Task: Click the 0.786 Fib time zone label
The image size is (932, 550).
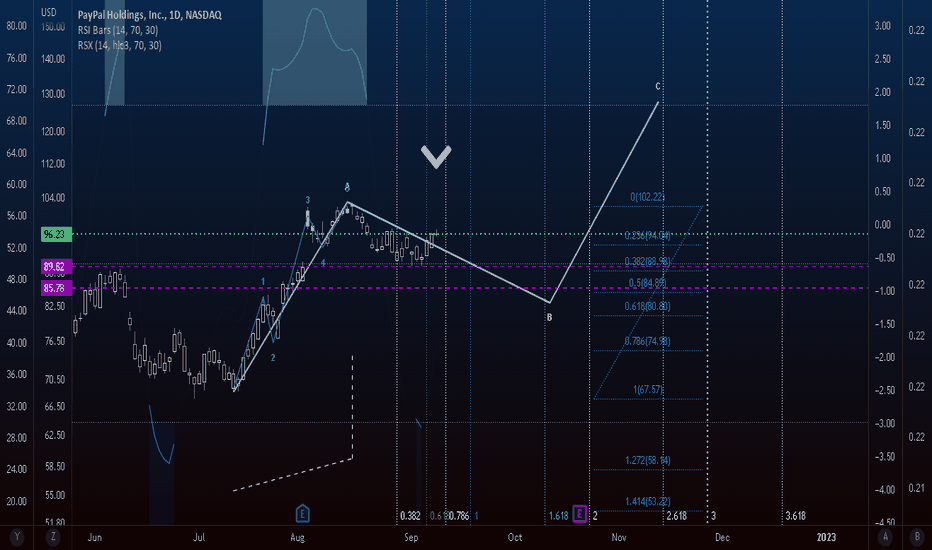Action: coord(458,516)
